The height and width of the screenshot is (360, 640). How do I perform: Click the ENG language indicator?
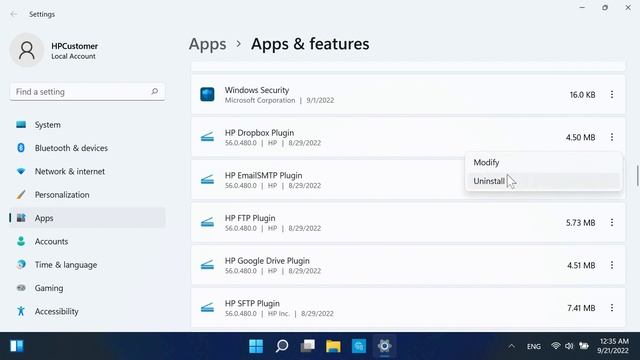tap(533, 347)
